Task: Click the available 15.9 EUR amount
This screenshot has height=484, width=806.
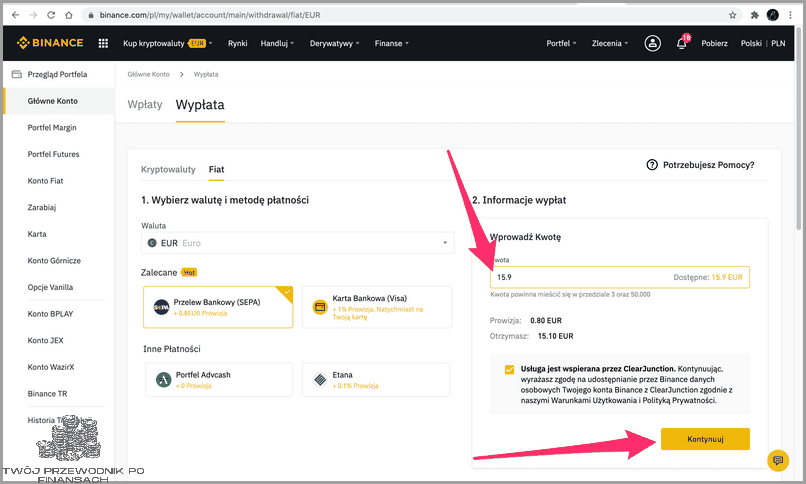Action: [x=727, y=277]
